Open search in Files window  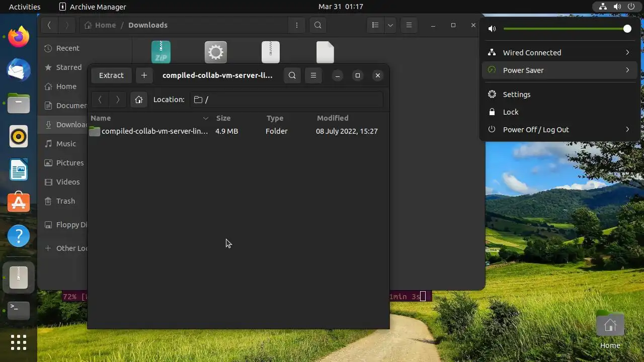tap(318, 25)
